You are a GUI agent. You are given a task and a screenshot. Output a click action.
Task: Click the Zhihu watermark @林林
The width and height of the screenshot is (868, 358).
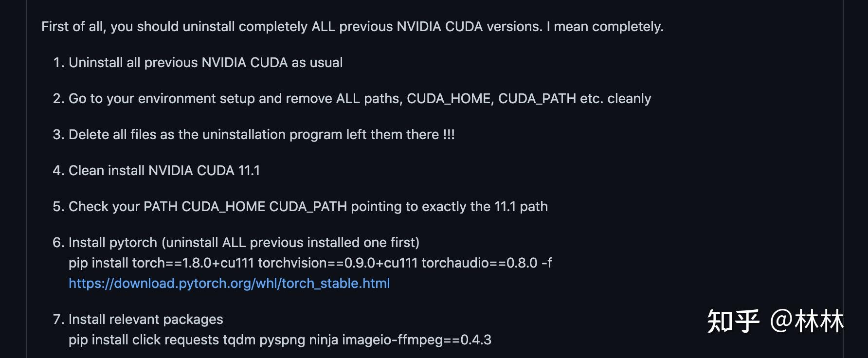point(807,322)
